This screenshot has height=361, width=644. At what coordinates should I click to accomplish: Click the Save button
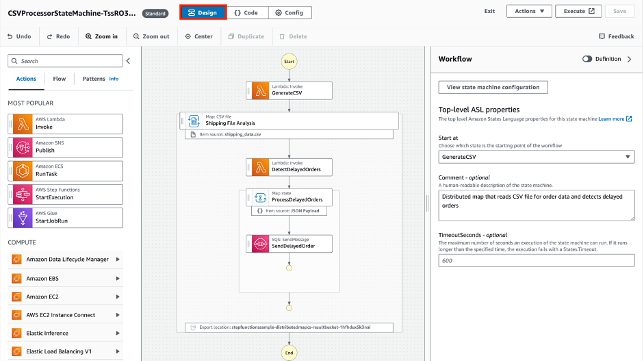(619, 11)
